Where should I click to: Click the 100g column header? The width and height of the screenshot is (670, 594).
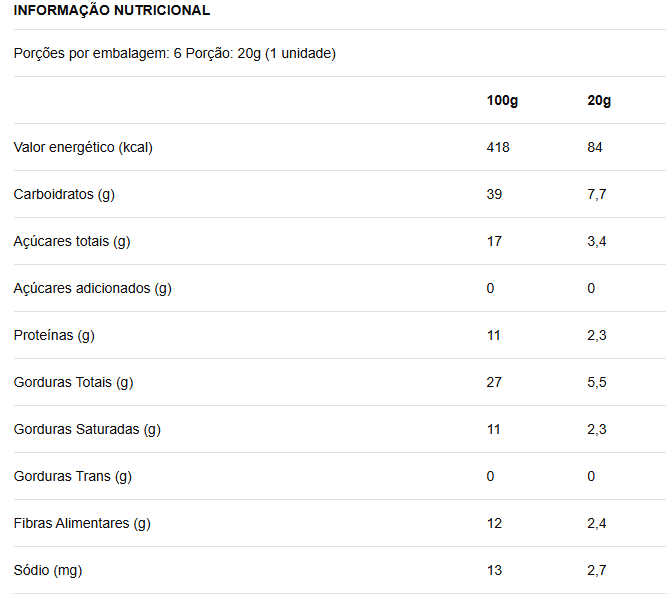click(x=502, y=100)
